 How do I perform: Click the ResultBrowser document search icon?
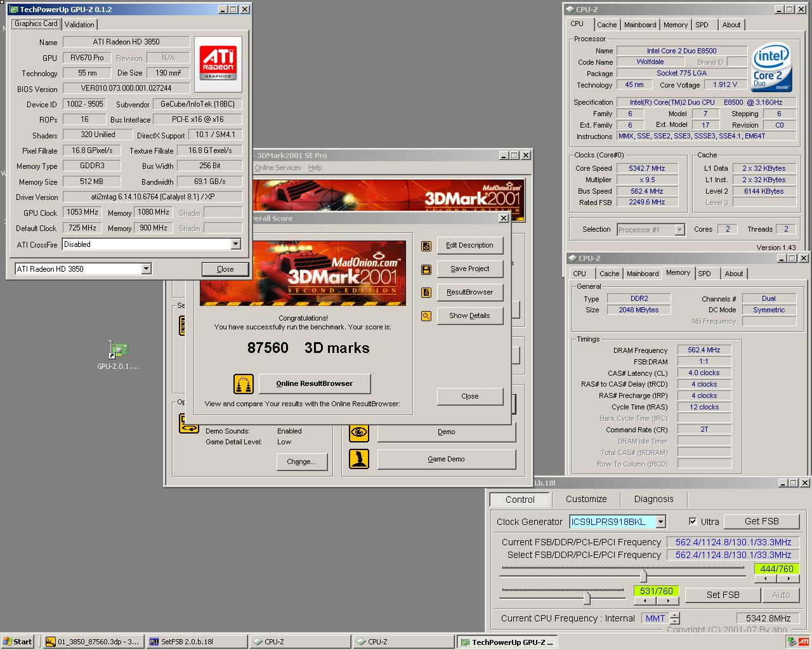(426, 293)
